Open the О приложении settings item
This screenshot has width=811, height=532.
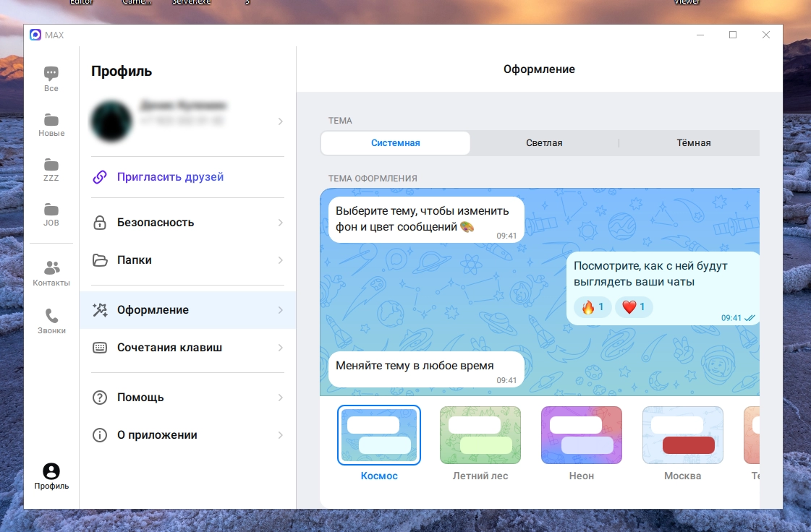click(x=188, y=435)
